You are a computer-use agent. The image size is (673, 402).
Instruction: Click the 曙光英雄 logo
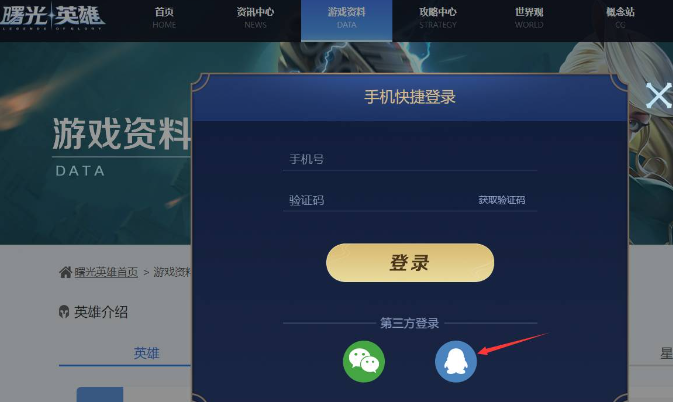[x=52, y=16]
